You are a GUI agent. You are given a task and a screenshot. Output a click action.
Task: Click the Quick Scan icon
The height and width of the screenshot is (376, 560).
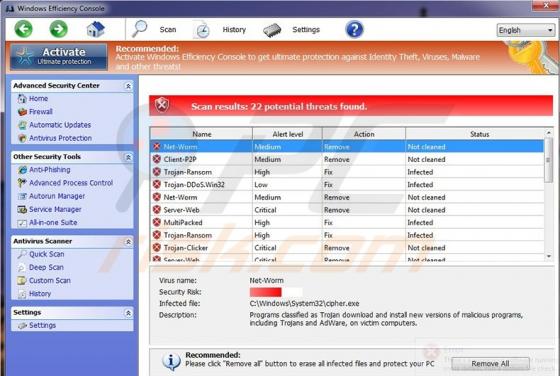click(x=22, y=254)
